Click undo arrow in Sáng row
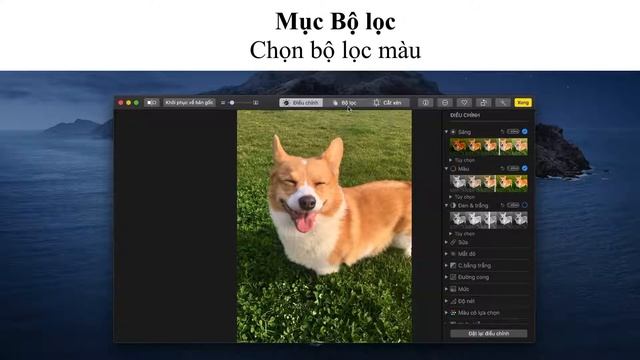The width and height of the screenshot is (640, 360). [502, 131]
